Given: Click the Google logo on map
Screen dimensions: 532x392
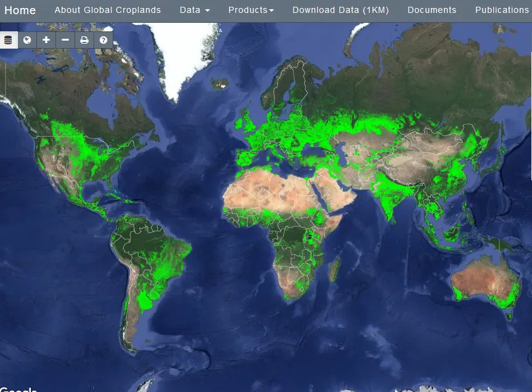Looking at the screenshot, I should coord(18,389).
